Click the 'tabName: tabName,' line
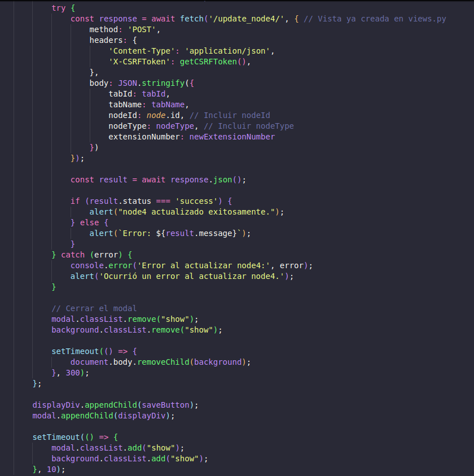Image resolution: width=474 pixels, height=476 pixels. click(149, 104)
